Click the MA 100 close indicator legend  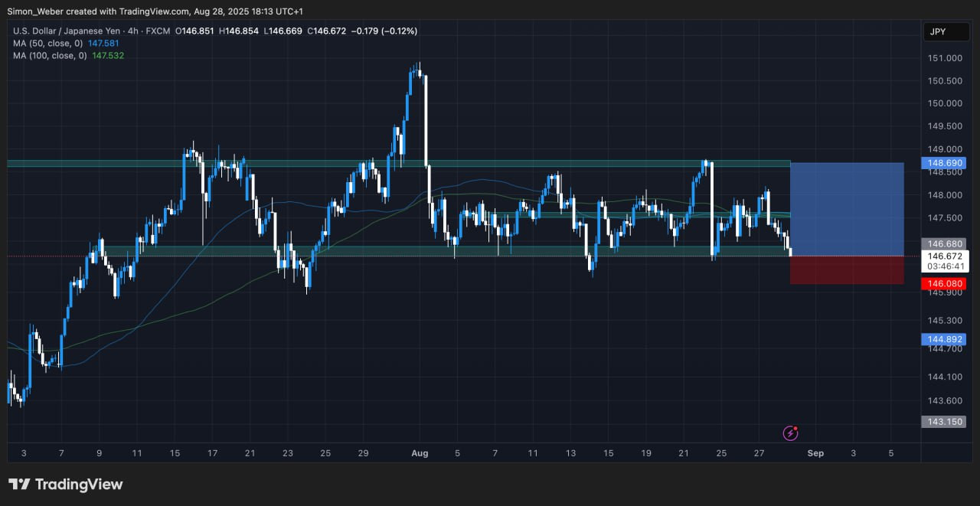[x=49, y=56]
